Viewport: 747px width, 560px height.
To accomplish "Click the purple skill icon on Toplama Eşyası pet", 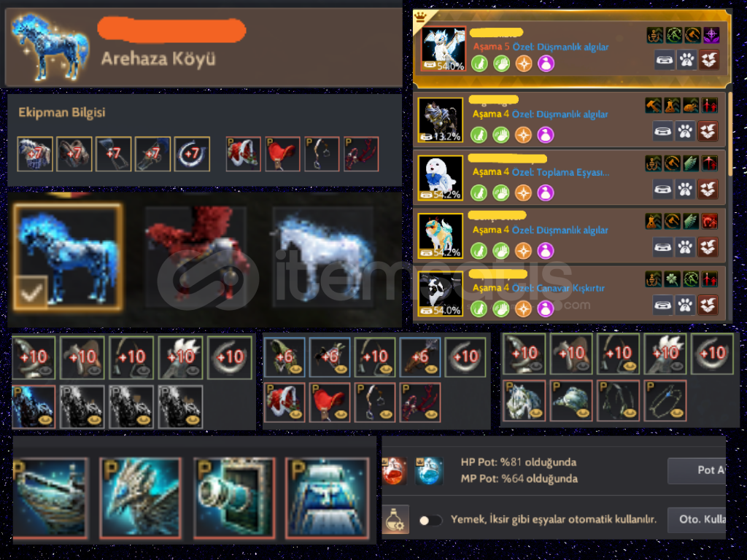I will pos(546,192).
